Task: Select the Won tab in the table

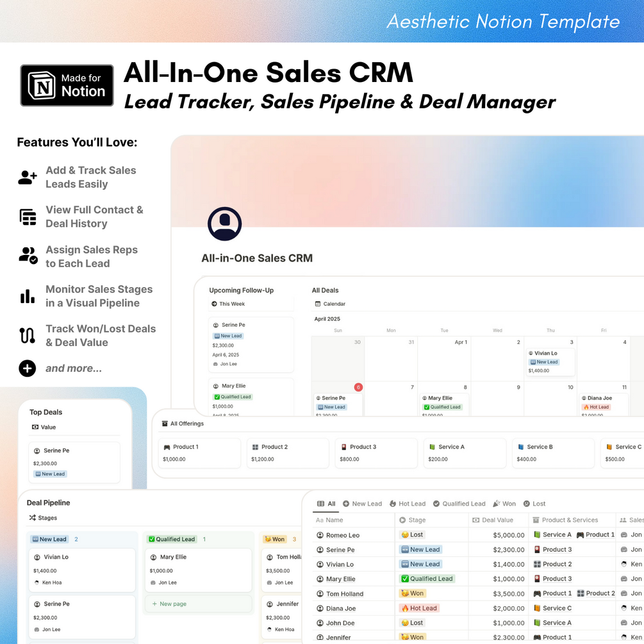Action: [504, 504]
